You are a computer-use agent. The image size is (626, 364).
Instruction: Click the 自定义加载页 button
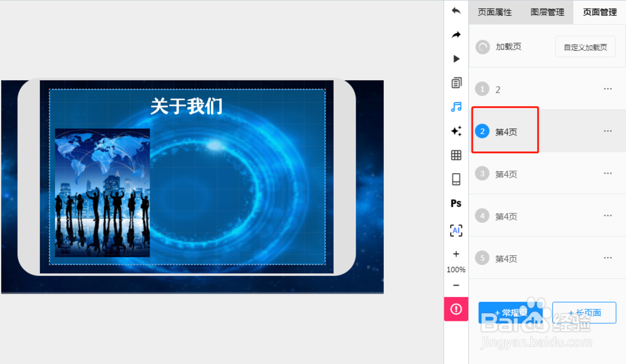coord(585,46)
